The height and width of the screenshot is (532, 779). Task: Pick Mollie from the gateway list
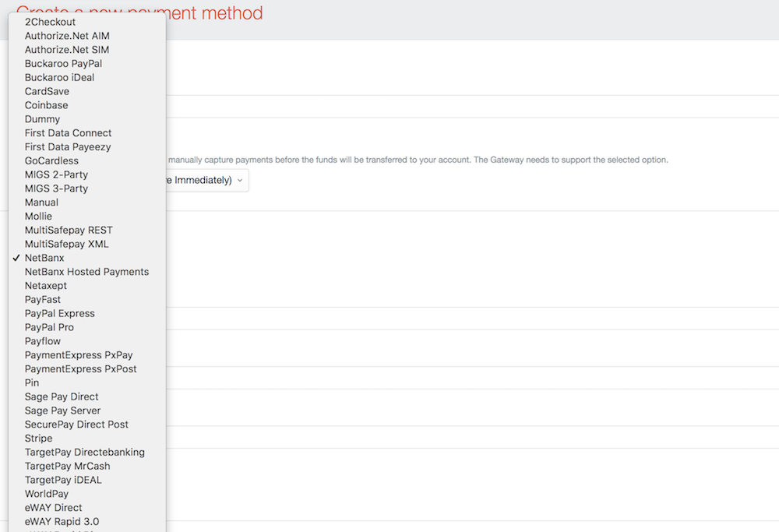87,217
